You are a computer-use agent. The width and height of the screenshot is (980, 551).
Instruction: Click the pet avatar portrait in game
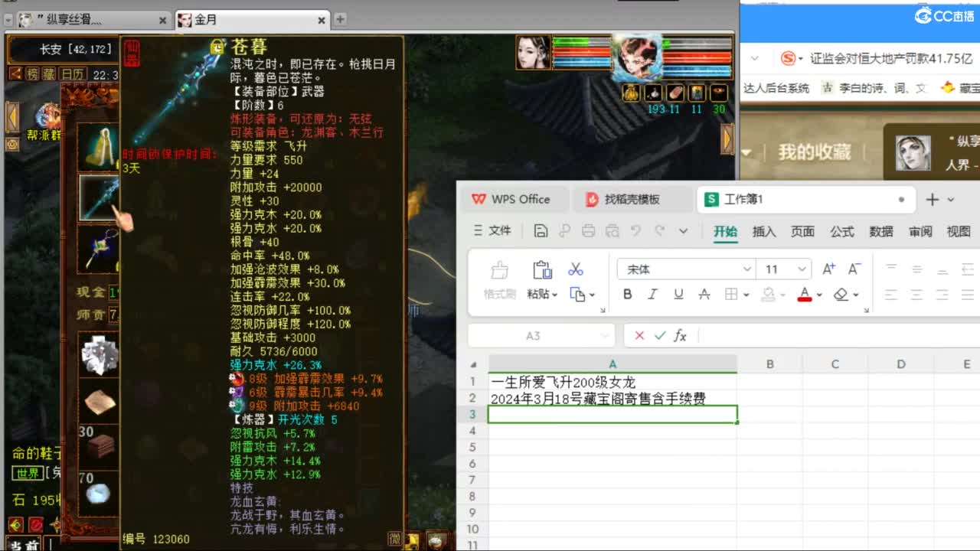click(x=636, y=56)
